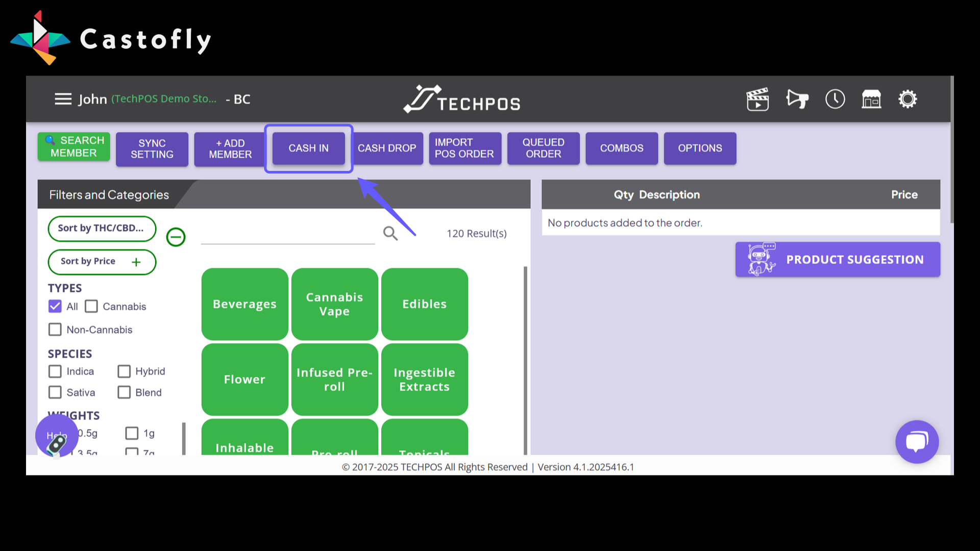980x551 pixels.
Task: Toggle the Indica species checkbox
Action: pos(55,371)
